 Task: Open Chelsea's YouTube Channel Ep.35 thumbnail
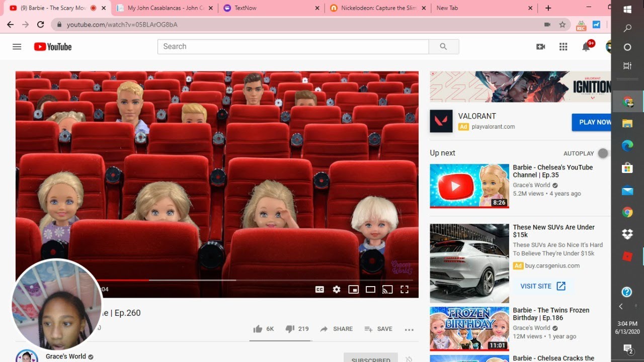(x=469, y=186)
